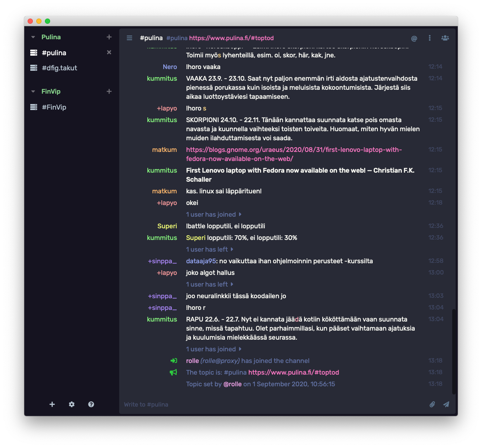Click the +lapyo nick beside 'okei'
Screen dimensions: 482x448
(167, 203)
